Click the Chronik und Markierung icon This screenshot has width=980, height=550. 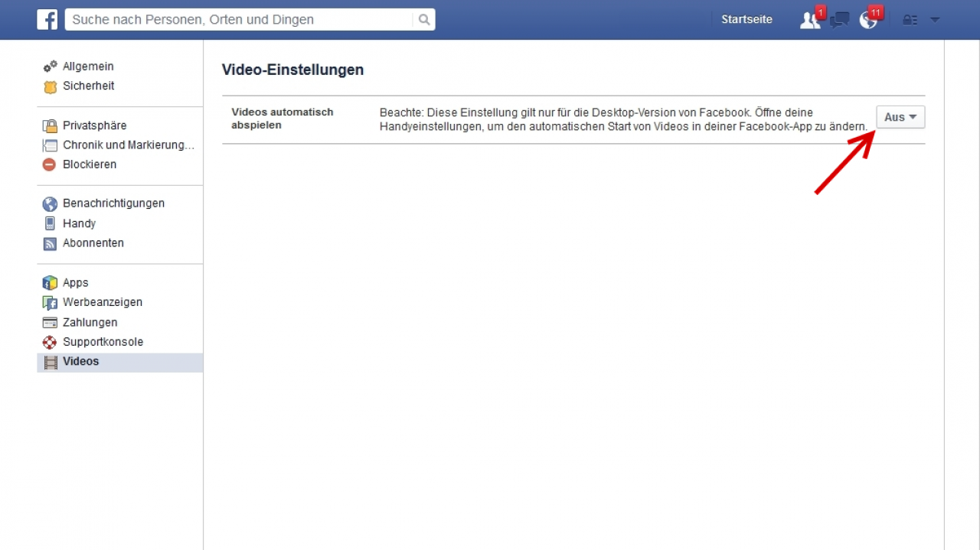tap(50, 145)
